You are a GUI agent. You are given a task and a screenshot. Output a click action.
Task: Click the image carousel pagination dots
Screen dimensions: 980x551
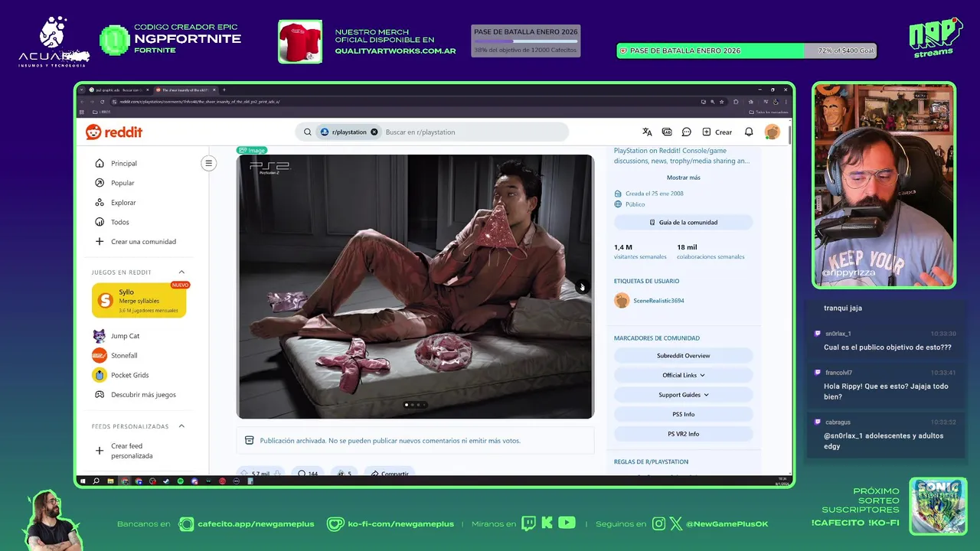(415, 405)
